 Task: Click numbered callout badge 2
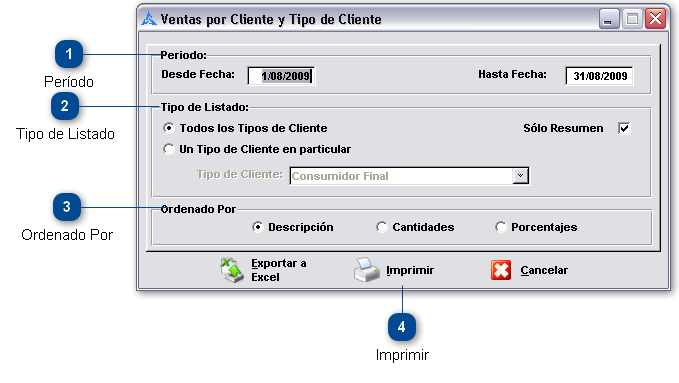coord(65,106)
